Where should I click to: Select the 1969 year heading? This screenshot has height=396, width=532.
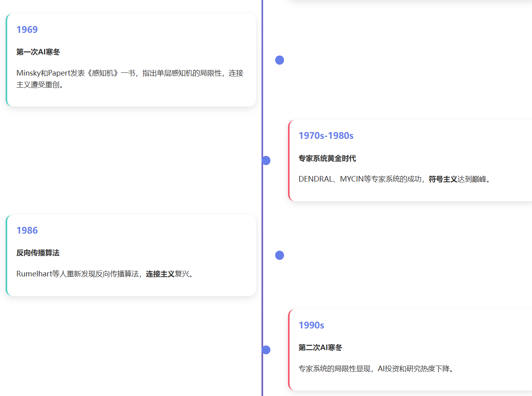(27, 30)
